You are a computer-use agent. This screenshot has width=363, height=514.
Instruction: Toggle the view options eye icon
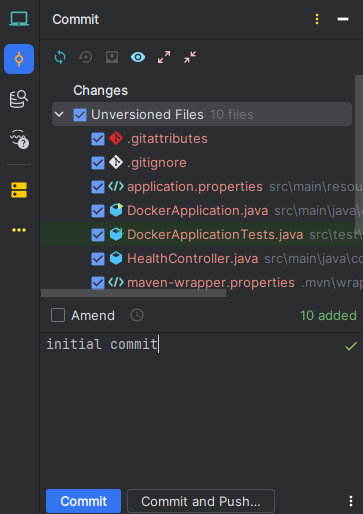138,57
